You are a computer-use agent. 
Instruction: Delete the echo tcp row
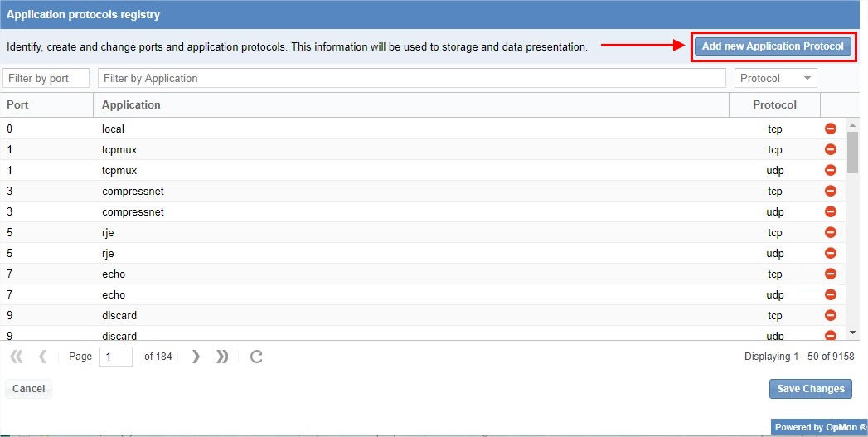coord(830,274)
